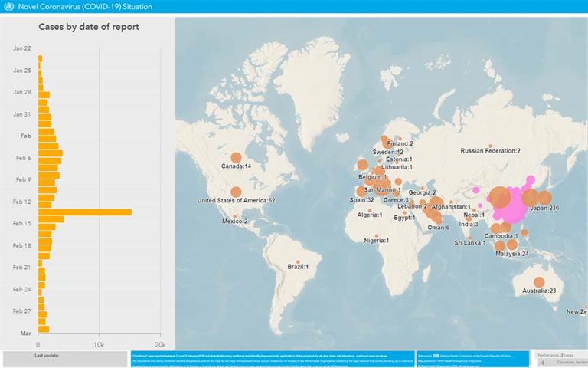Select the Canada case bubble on map

(x=236, y=158)
